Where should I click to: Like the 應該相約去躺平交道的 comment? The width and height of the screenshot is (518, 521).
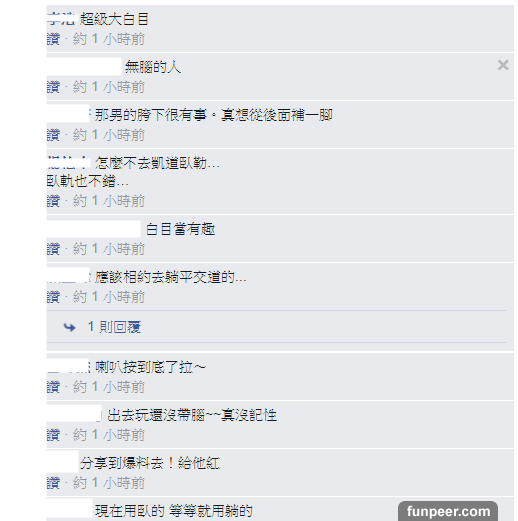coord(53,297)
